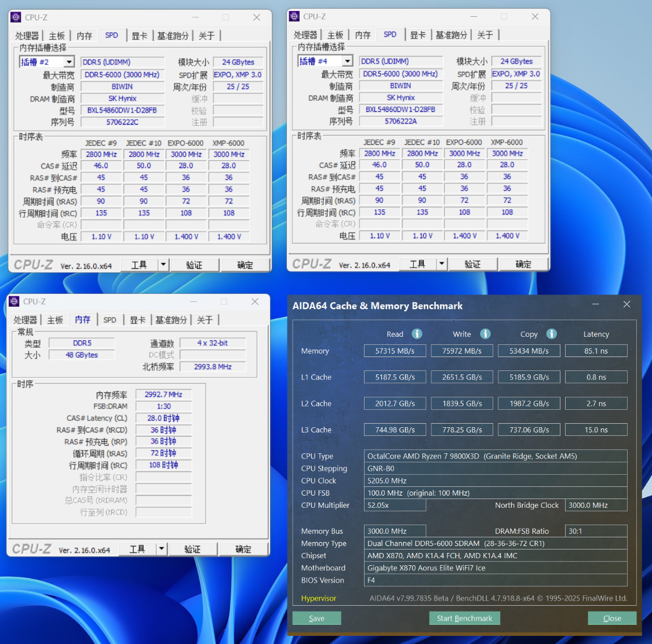The image size is (652, 644).
Task: Click Start Benchmark button in AIDA64
Action: (x=464, y=618)
